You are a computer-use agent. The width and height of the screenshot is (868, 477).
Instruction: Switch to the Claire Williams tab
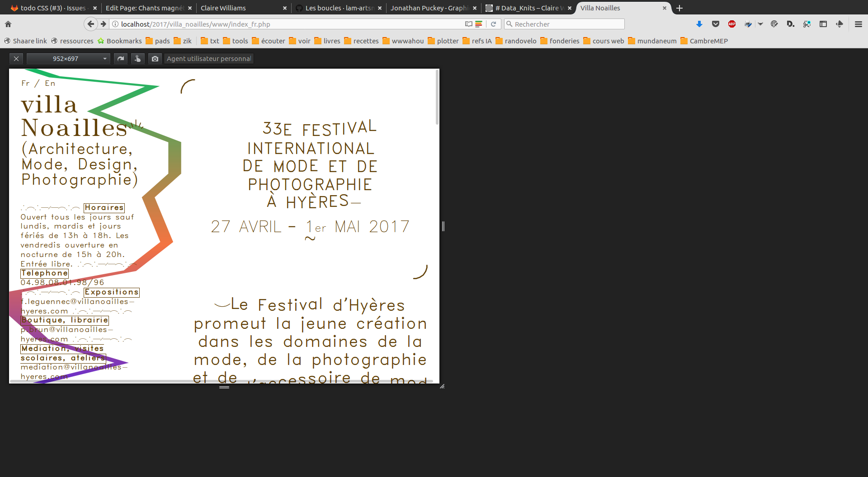[223, 8]
